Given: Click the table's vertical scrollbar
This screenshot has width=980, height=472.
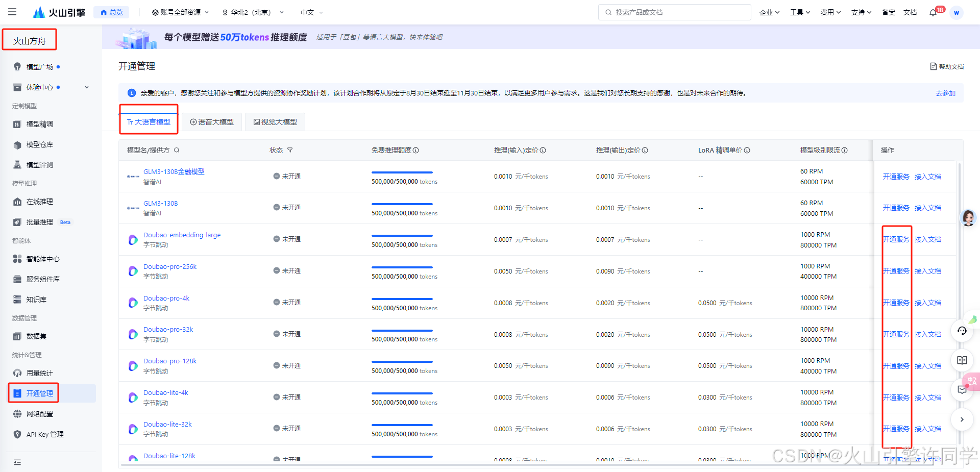Looking at the screenshot, I should (x=960, y=304).
